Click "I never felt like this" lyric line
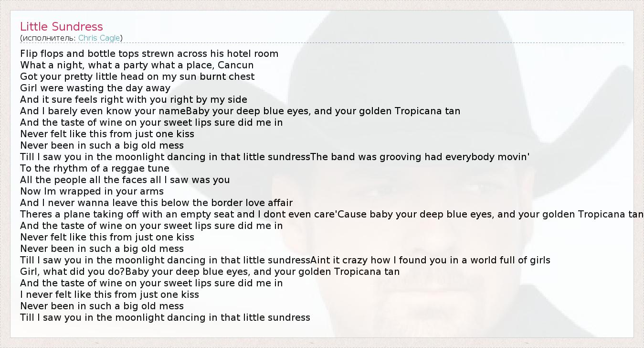The image size is (644, 348). 109,294
